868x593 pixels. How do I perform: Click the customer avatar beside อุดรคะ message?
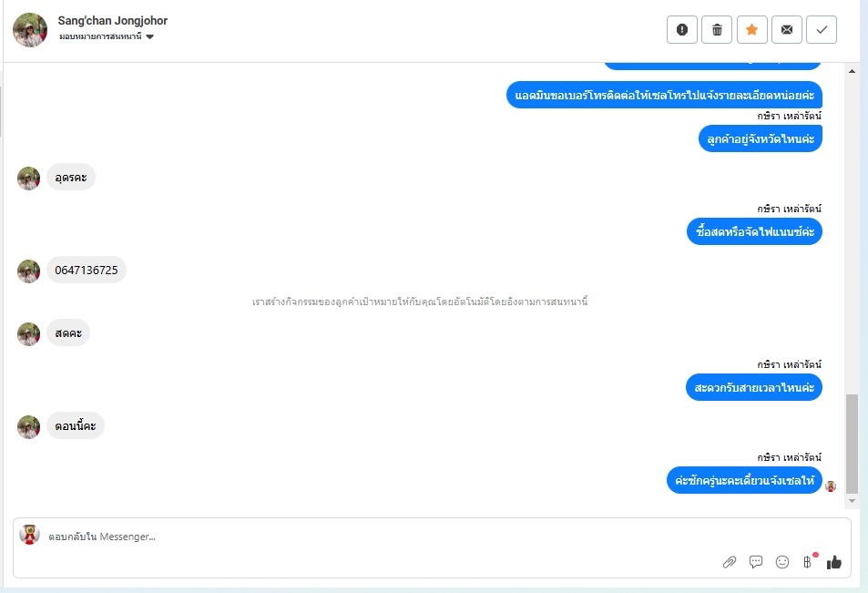point(29,179)
